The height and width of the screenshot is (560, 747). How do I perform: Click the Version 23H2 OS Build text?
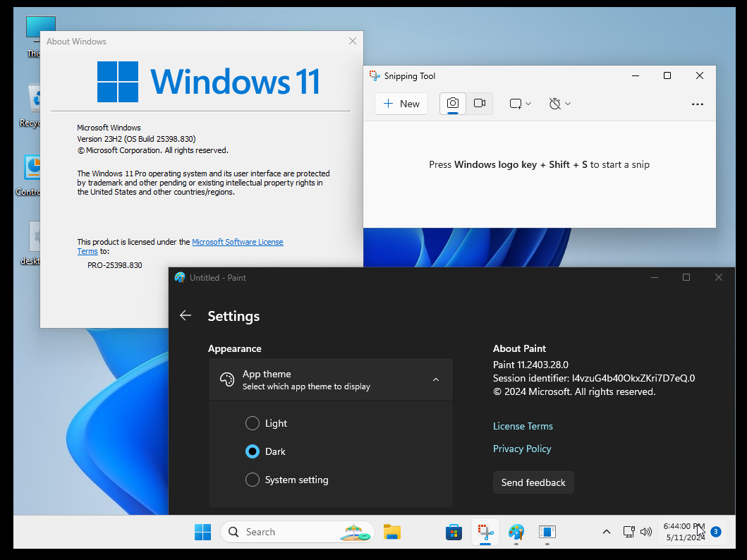point(136,139)
